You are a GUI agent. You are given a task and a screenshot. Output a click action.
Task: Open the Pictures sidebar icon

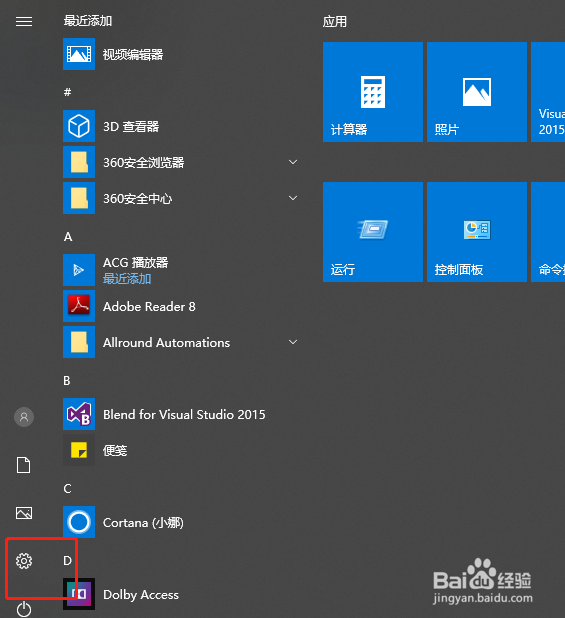pyautogui.click(x=24, y=513)
